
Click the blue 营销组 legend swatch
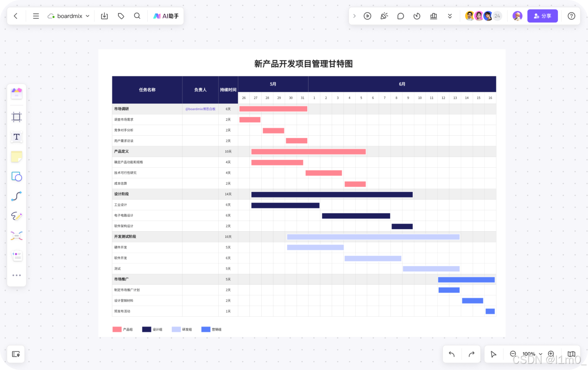click(206, 329)
